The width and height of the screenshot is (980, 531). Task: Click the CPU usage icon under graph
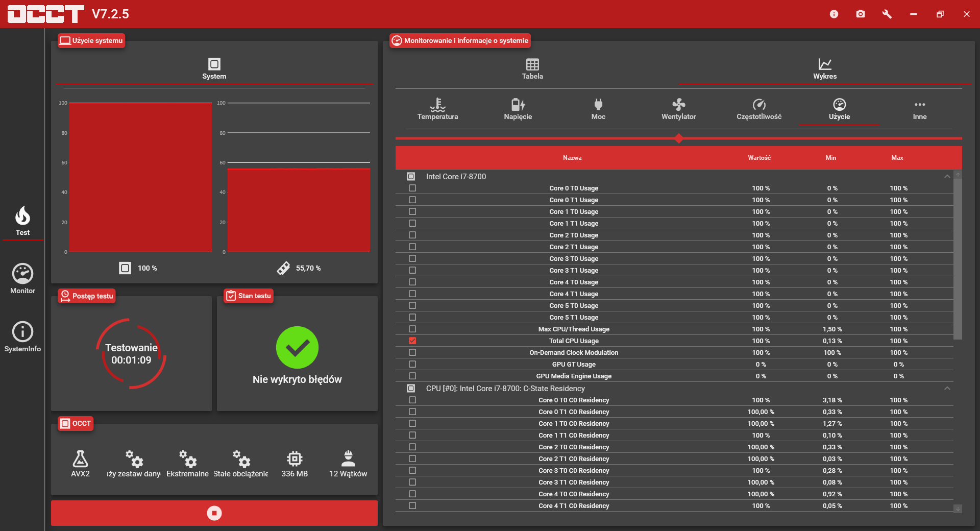pyautogui.click(x=125, y=268)
